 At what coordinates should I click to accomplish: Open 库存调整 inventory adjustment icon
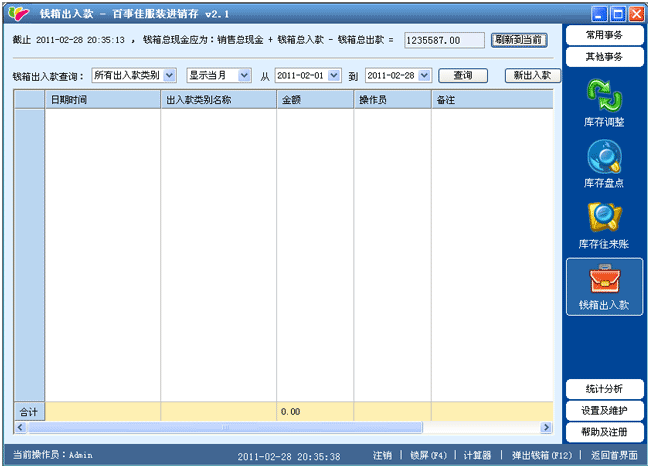603,100
